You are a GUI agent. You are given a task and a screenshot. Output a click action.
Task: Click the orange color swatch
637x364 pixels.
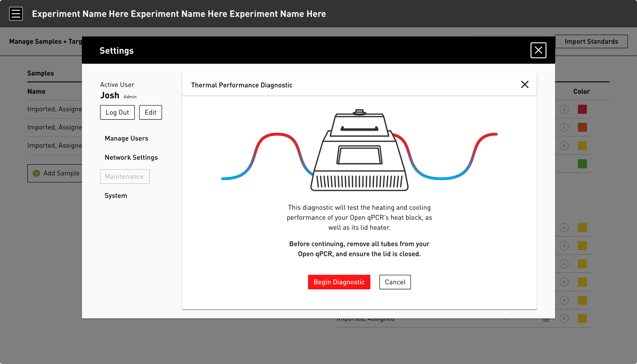[x=582, y=127]
